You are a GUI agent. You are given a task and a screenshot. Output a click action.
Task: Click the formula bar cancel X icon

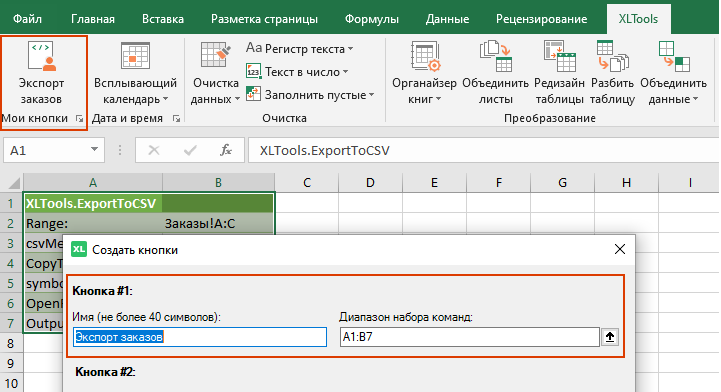tap(154, 150)
